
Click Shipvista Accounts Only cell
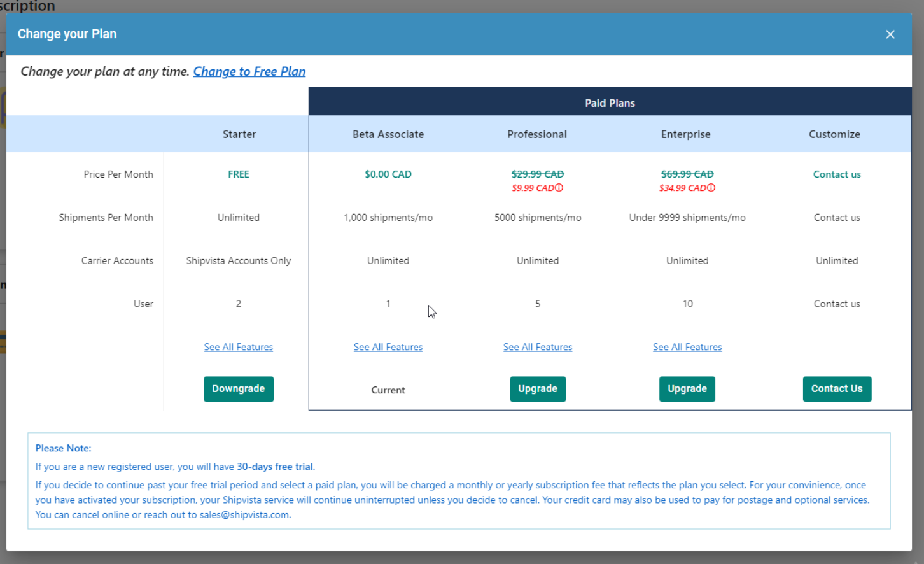click(239, 261)
